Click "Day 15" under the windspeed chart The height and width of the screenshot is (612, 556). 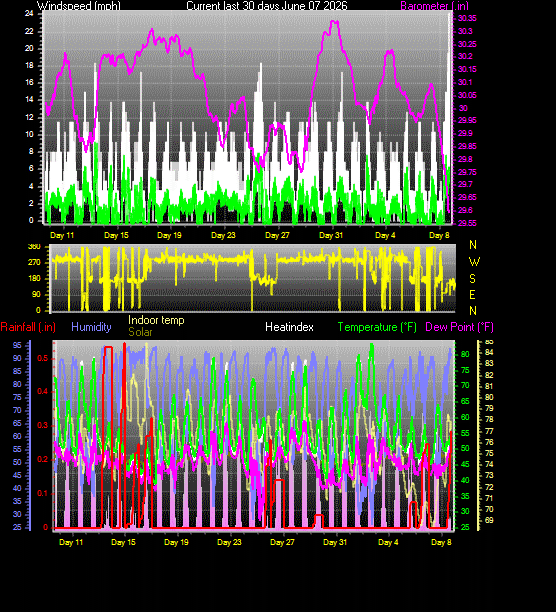[116, 235]
